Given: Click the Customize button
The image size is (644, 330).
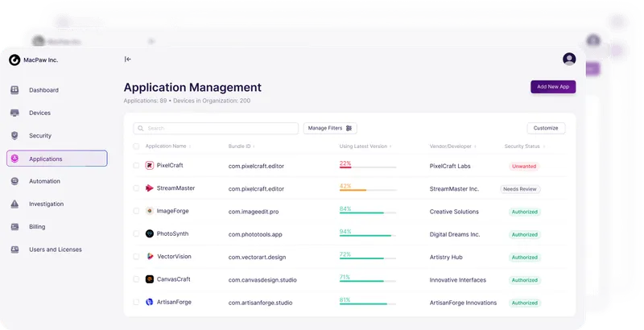Looking at the screenshot, I should 546,128.
